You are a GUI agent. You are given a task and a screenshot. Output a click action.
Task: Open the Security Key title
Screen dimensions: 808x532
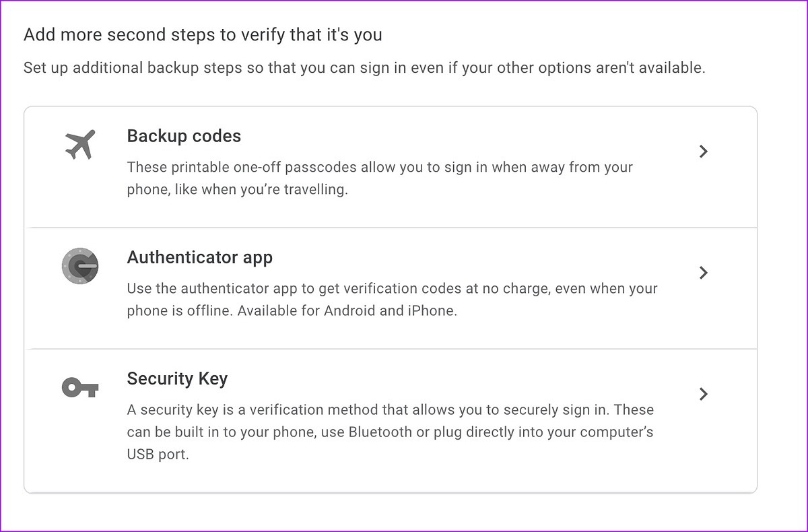(177, 378)
